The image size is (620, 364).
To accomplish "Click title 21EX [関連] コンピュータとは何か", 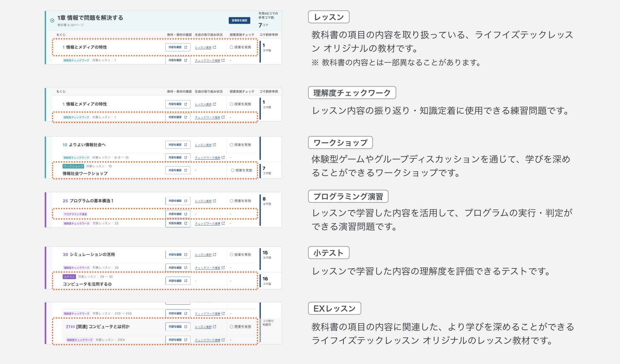I will tap(98, 327).
